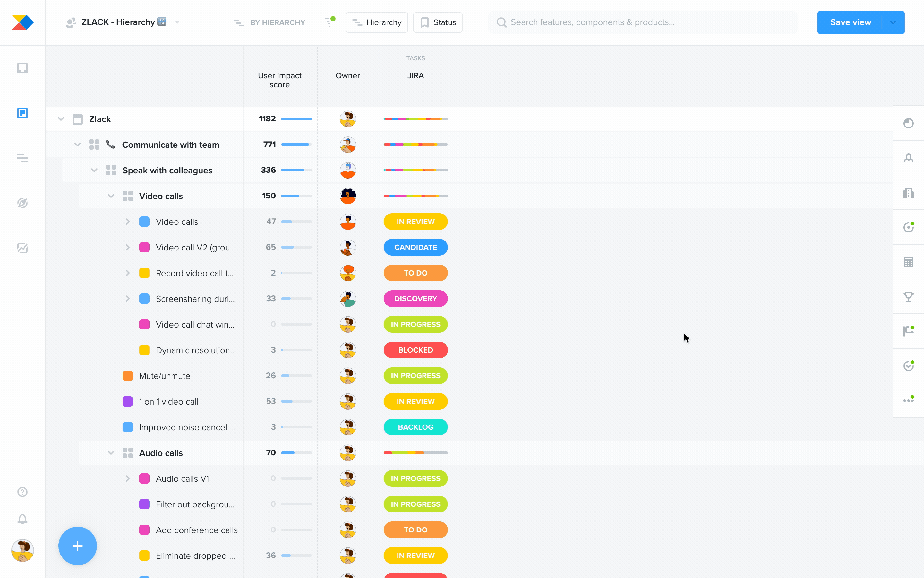Click the CANDIDATE status pill
Image resolution: width=924 pixels, height=578 pixels.
coord(415,247)
